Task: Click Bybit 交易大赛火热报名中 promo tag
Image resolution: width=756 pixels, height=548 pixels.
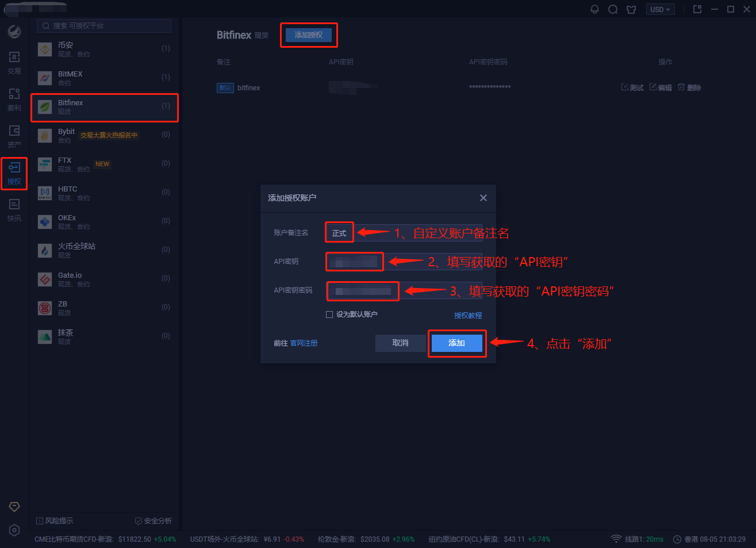Action: coord(109,135)
